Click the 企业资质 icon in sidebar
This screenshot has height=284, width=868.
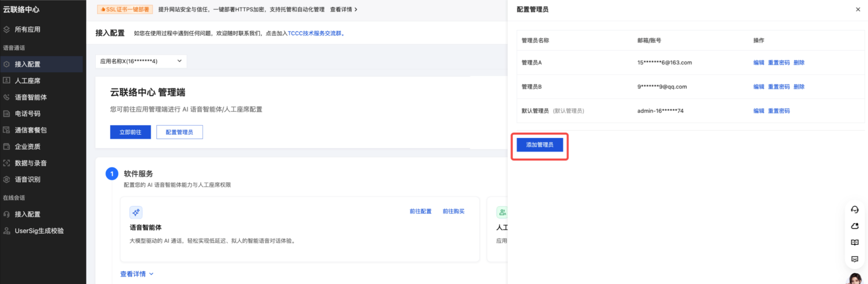pyautogui.click(x=6, y=147)
